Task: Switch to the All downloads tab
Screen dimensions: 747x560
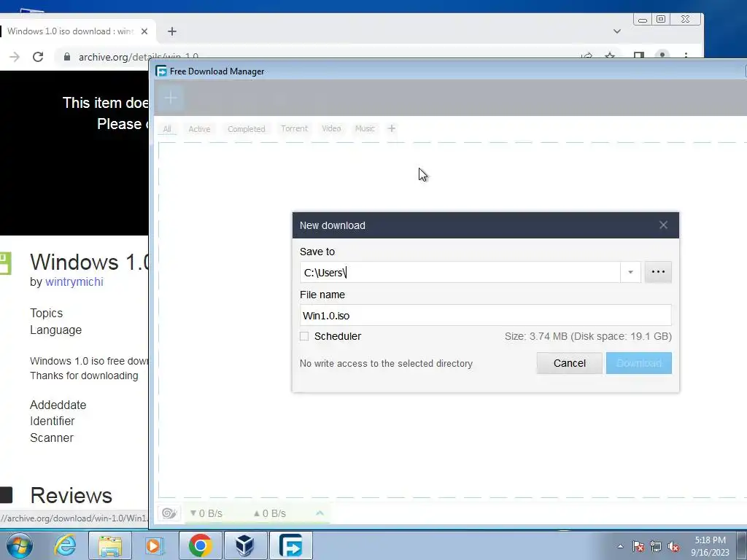Action: 167,129
